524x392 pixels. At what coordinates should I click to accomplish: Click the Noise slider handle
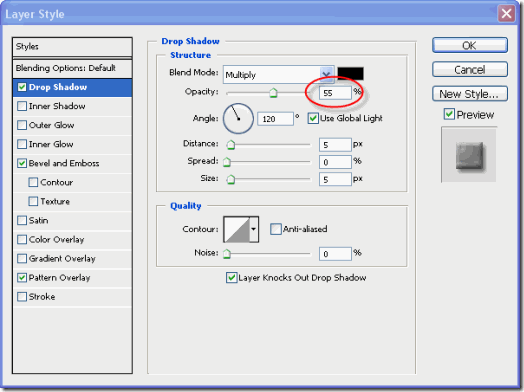(x=227, y=254)
